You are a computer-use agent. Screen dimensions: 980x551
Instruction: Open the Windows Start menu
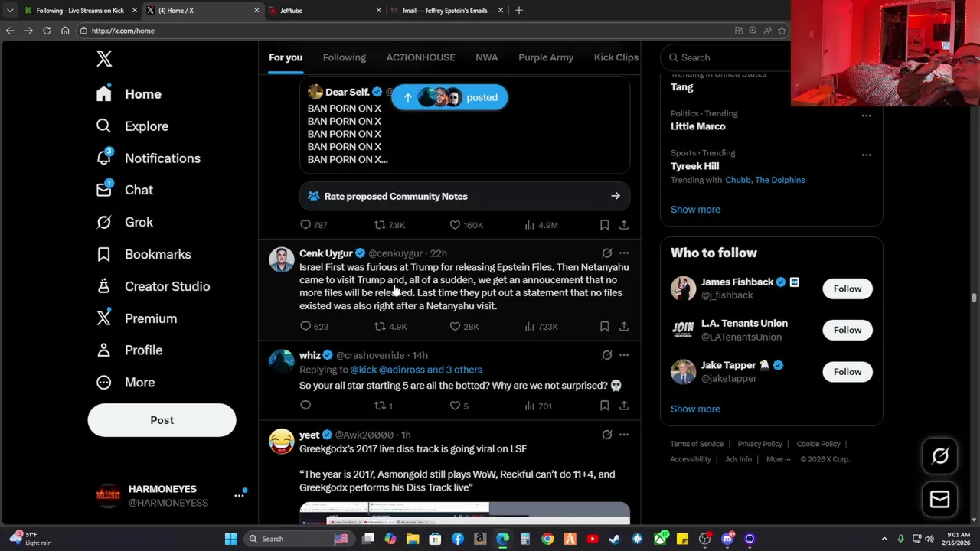click(x=230, y=539)
